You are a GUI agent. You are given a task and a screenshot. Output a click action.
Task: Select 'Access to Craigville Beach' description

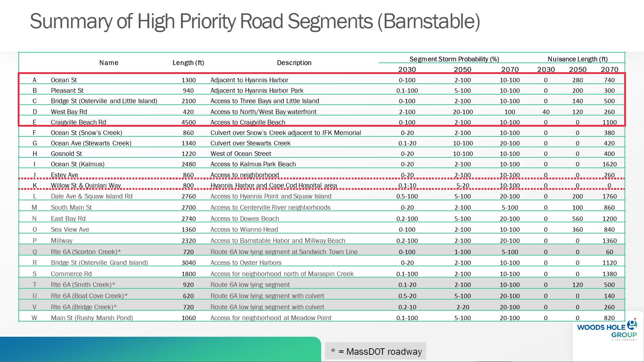[x=248, y=122]
